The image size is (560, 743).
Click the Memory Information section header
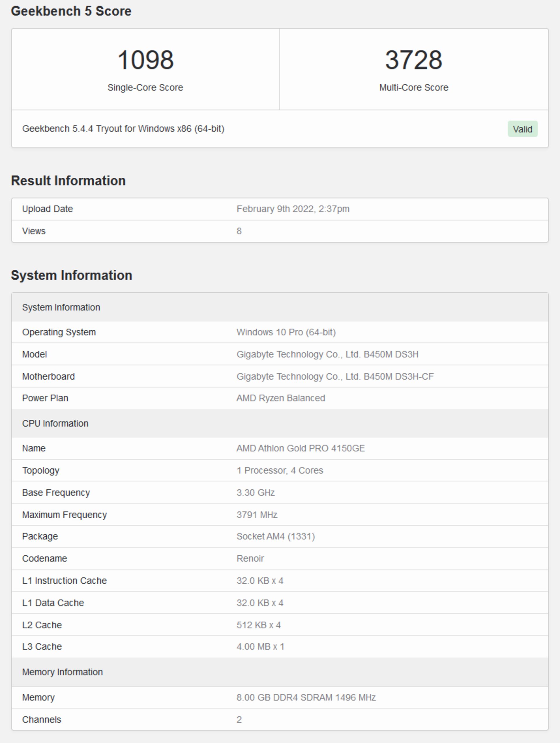coord(280,672)
